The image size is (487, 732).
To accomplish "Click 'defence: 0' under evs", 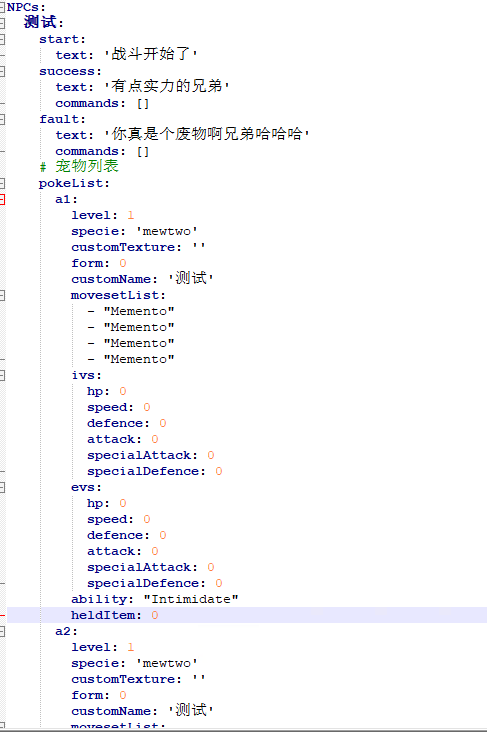I will coord(127,535).
